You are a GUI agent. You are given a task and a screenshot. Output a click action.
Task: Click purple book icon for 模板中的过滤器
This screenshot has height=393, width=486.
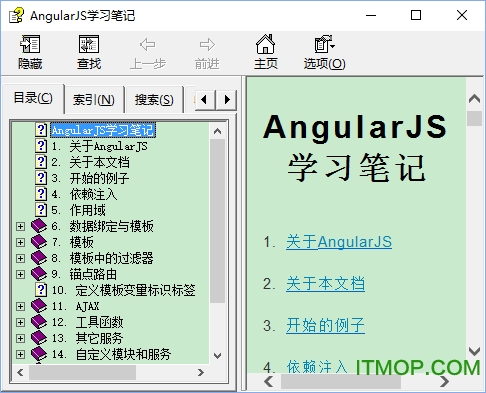[39, 258]
